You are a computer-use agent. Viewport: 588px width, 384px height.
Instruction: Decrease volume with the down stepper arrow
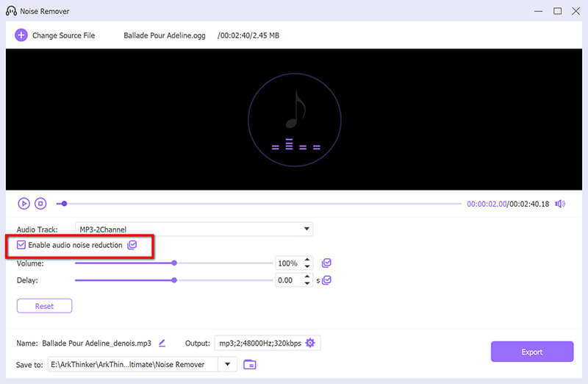307,266
